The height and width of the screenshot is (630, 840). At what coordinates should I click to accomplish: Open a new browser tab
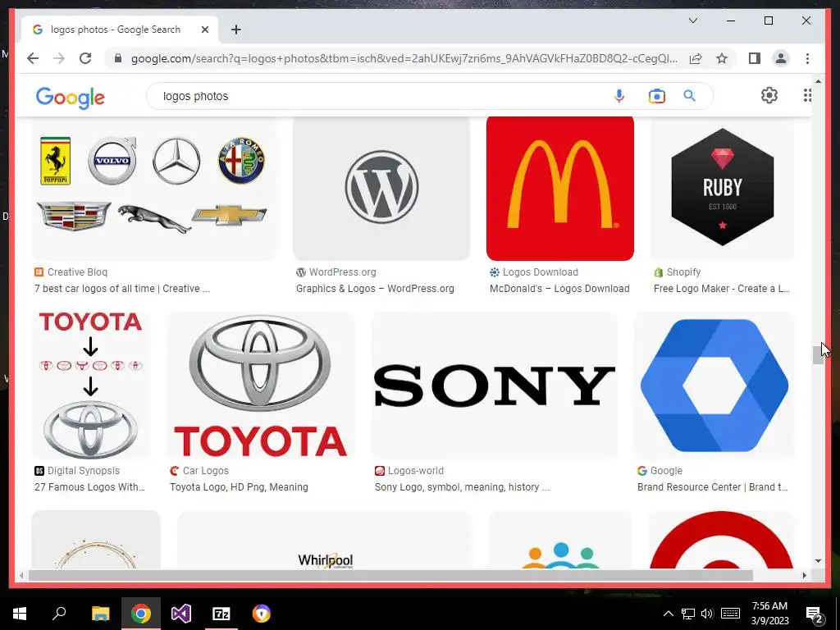(x=236, y=30)
